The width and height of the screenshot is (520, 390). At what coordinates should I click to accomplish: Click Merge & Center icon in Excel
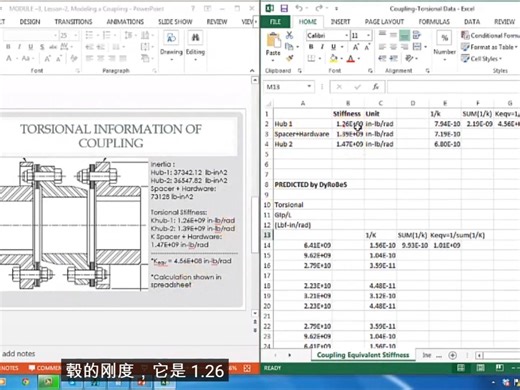[x=417, y=47]
